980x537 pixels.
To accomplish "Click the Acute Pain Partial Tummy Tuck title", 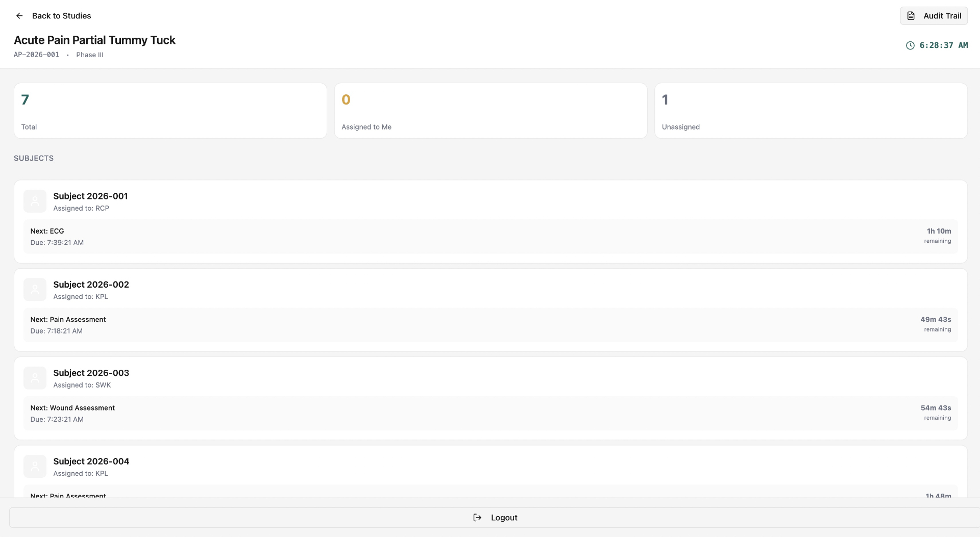I will (x=94, y=40).
